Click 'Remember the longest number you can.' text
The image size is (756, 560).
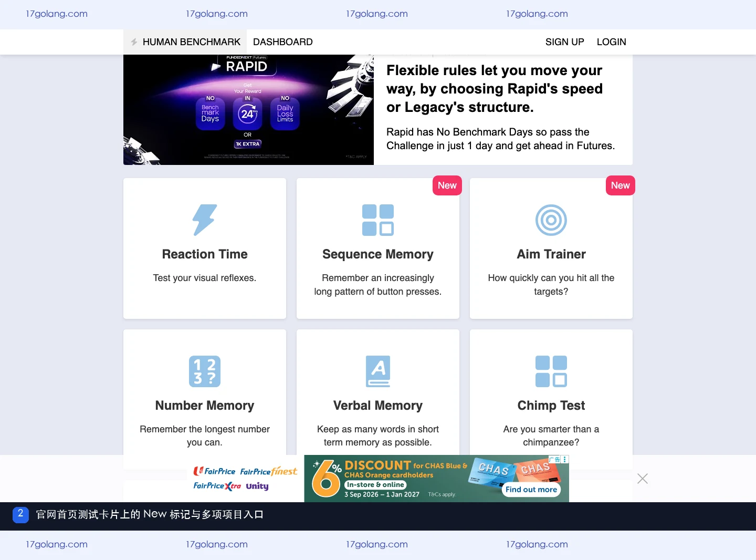[205, 436]
